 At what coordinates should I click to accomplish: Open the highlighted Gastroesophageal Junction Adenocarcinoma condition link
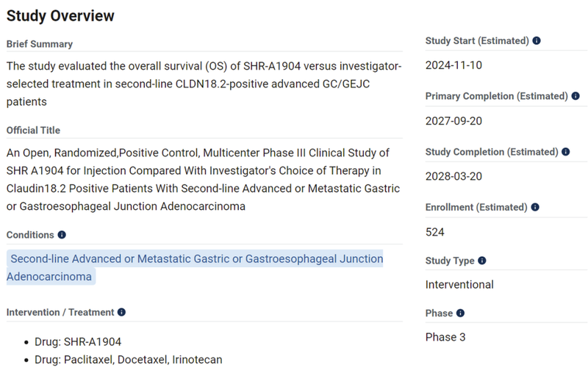[x=196, y=268]
